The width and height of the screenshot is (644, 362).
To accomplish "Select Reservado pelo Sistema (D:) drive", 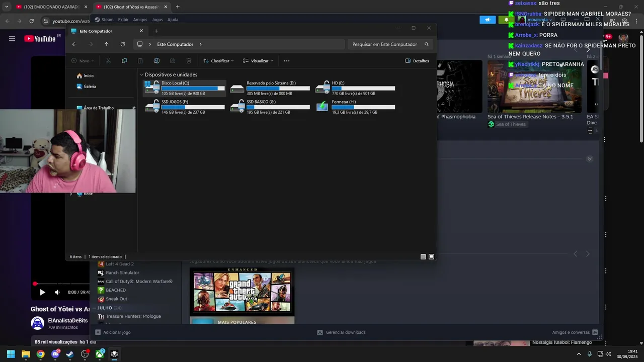I will click(270, 88).
